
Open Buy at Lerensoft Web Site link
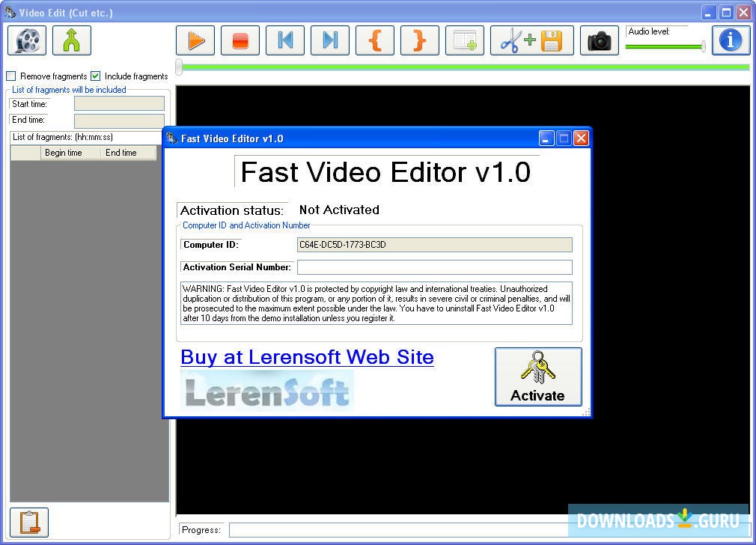[307, 357]
